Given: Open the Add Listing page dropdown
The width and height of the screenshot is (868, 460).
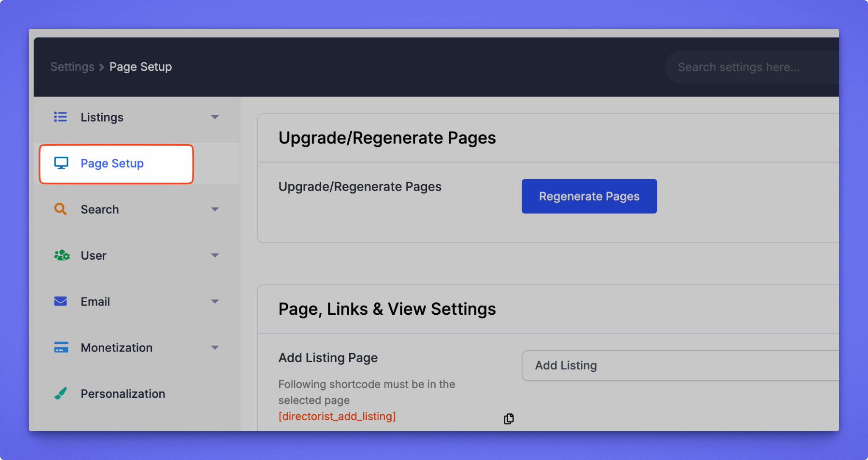Looking at the screenshot, I should tap(678, 366).
